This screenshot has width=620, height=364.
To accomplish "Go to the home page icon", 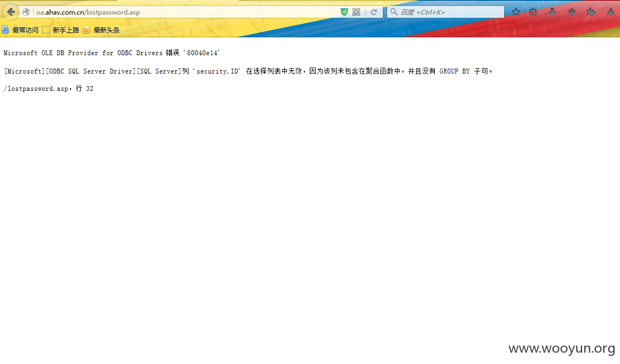I will click(572, 12).
